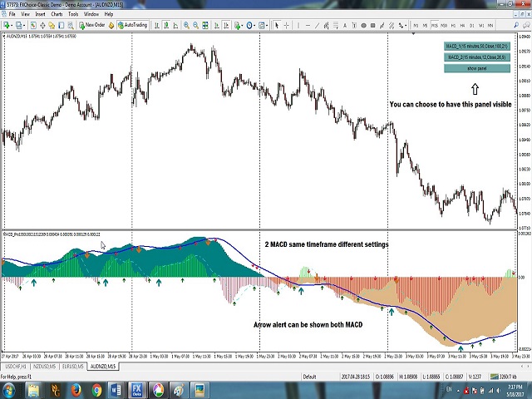Click connection status showing 3260/7 kb
The image size is (532, 399).
click(x=504, y=377)
